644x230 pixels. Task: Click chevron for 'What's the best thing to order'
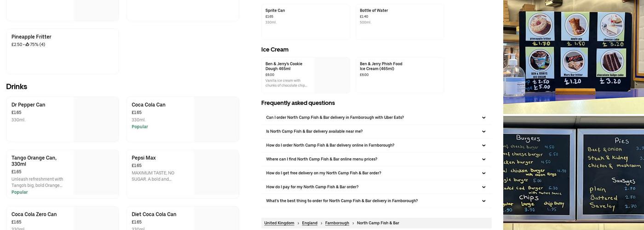click(x=483, y=201)
